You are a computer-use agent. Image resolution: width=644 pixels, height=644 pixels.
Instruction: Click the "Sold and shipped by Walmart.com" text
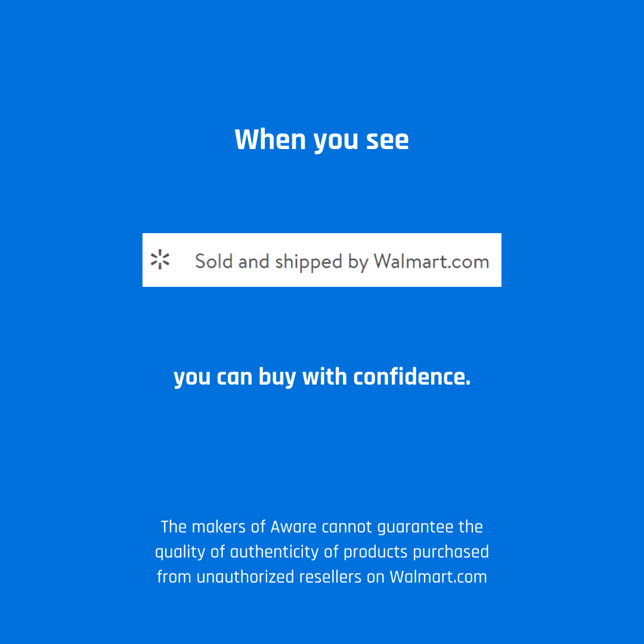click(x=342, y=262)
